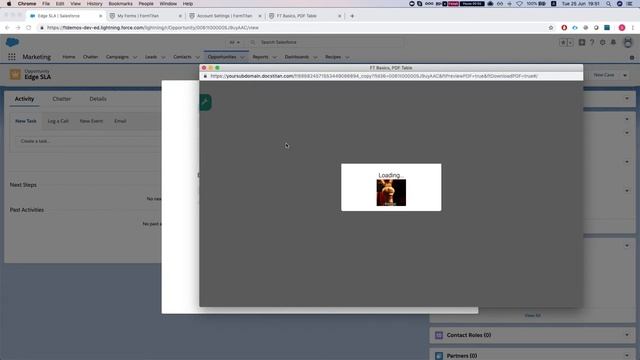Expand the Reports nav dropdown chevron
The image size is (640, 360).
(274, 57)
